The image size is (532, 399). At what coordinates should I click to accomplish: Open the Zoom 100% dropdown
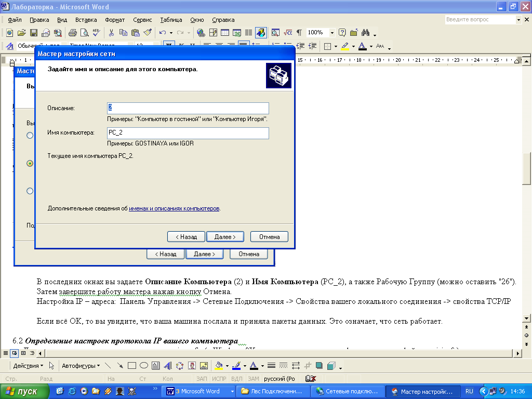click(x=332, y=33)
